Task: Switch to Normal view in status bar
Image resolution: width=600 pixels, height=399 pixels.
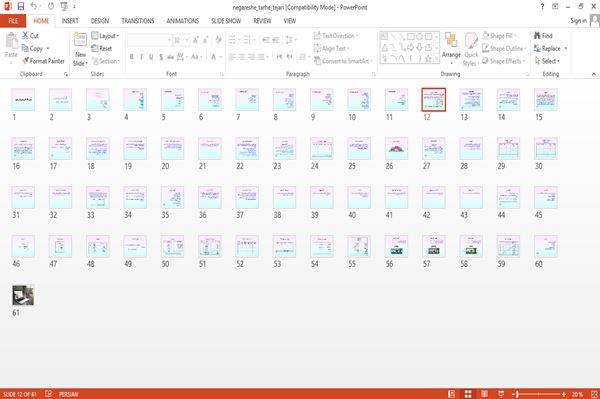Action: point(452,394)
